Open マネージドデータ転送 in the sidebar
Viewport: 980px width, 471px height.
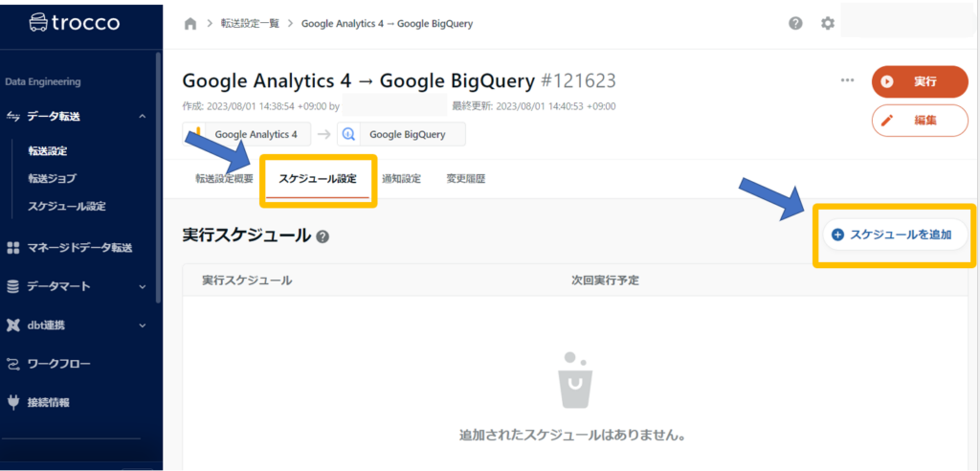(78, 248)
